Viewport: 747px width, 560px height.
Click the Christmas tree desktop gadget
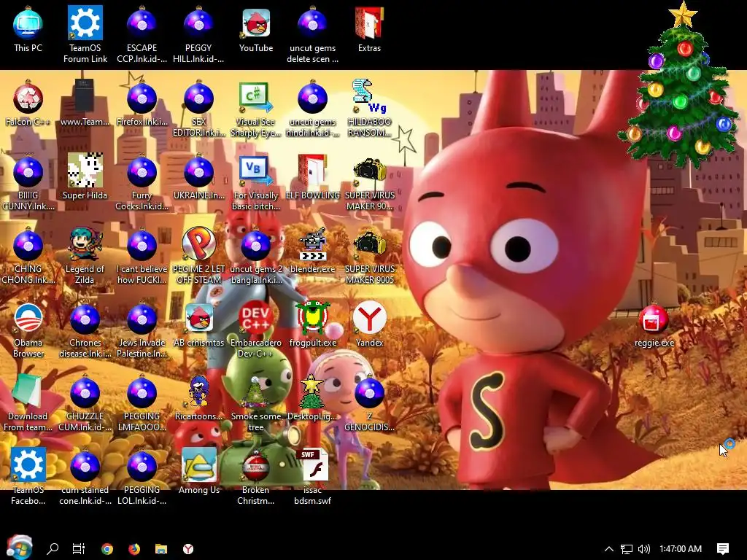(x=681, y=86)
